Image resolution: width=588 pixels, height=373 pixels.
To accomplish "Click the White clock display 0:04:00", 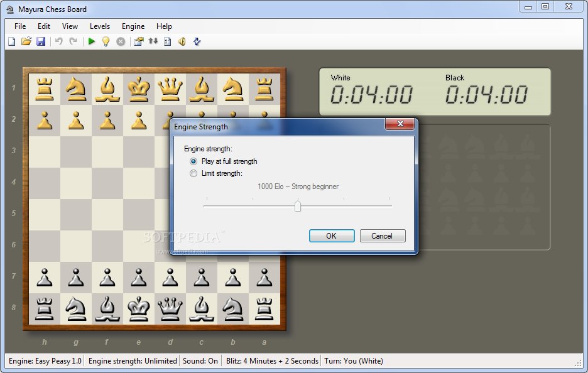I will coord(371,94).
